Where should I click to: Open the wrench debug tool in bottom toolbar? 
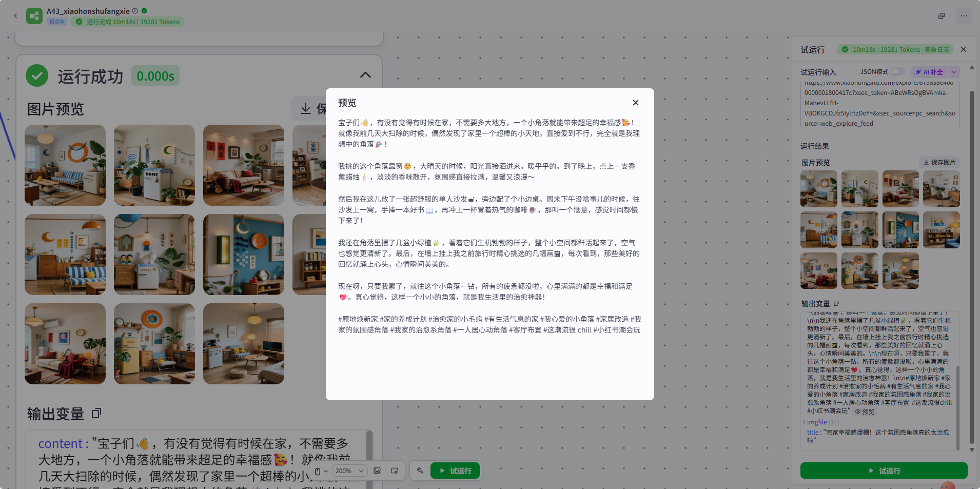[420, 471]
